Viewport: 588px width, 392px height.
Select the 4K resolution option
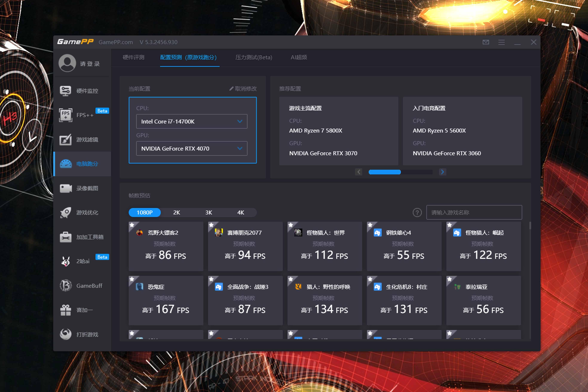(241, 212)
